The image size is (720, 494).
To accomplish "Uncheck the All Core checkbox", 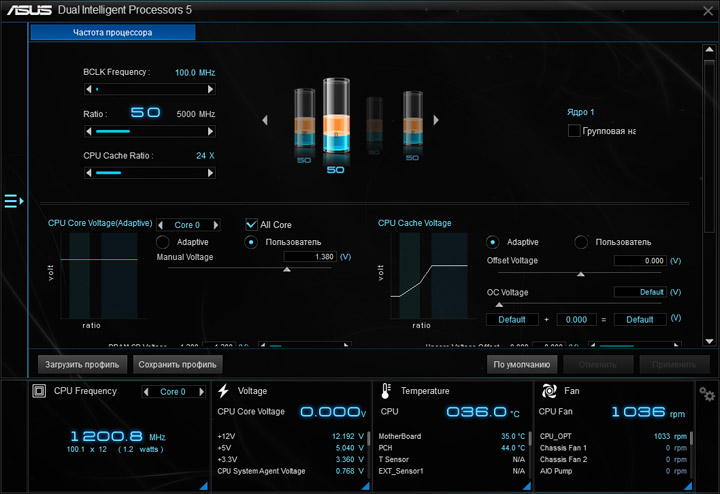I will [251, 225].
